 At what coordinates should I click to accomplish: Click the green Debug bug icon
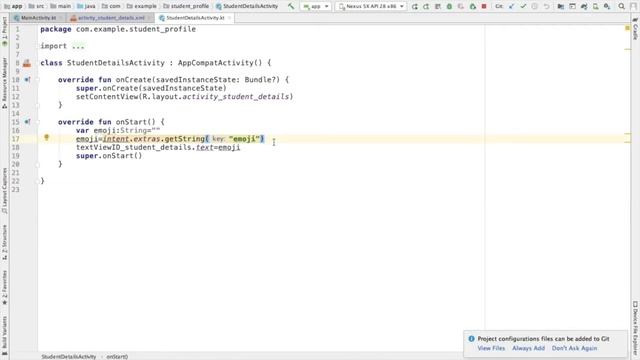(x=449, y=7)
